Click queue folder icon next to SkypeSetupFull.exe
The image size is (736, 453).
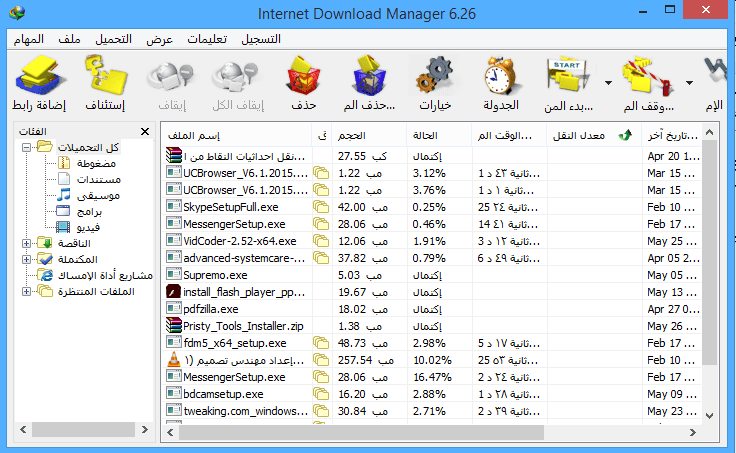coord(321,207)
